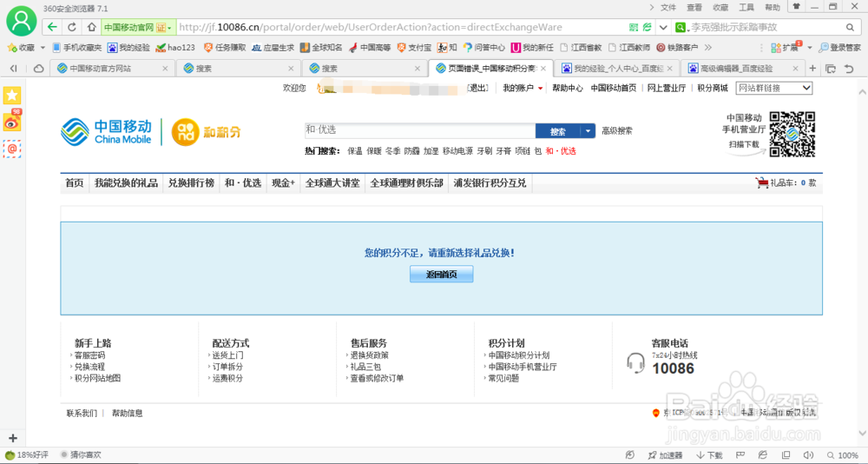868x464 pixels.
Task: Click the hao123 bookmark
Action: click(175, 48)
